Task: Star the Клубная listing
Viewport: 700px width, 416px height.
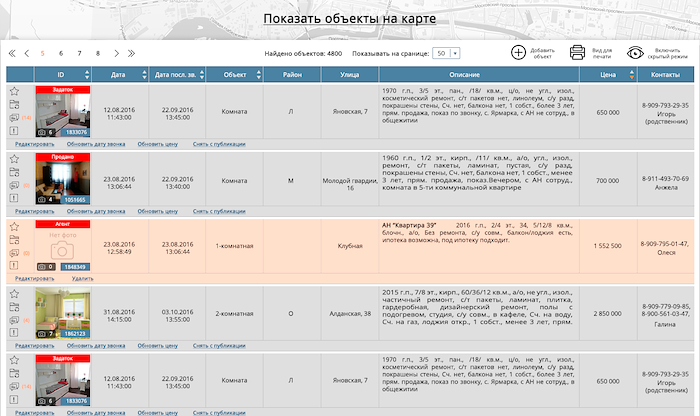Action: [14, 226]
